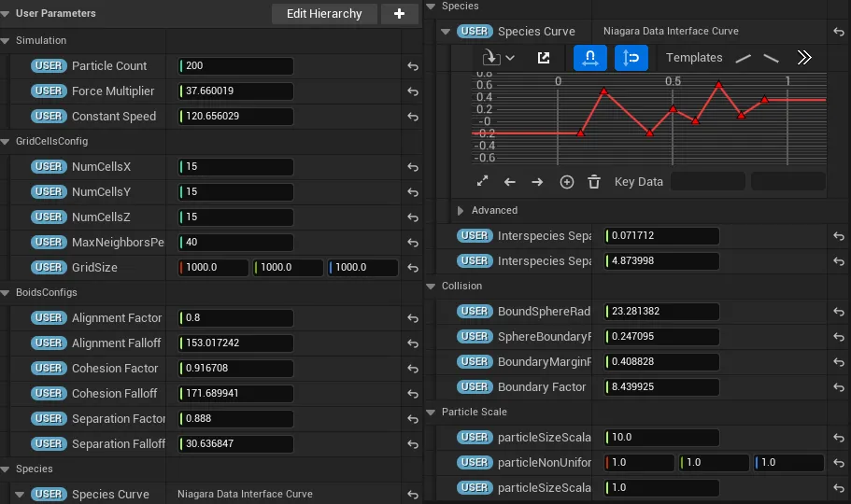This screenshot has height=504, width=851.
Task: Collapse the Particle Scale category
Action: point(431,413)
